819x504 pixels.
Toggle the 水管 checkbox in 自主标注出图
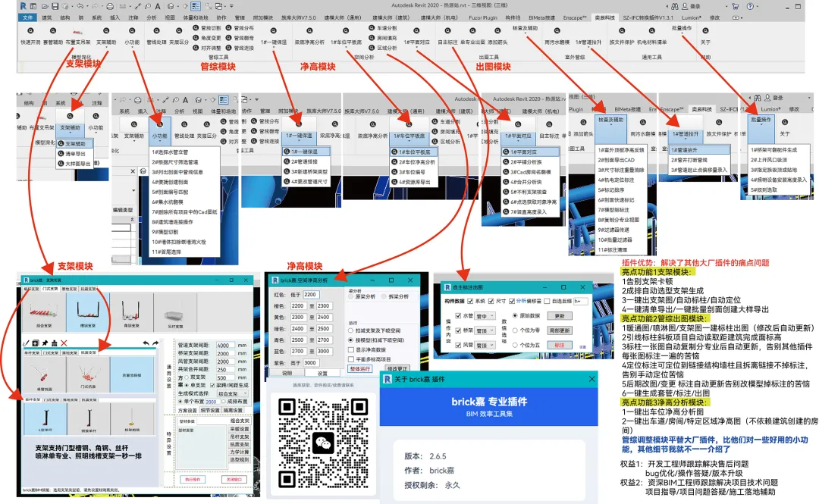(x=458, y=315)
